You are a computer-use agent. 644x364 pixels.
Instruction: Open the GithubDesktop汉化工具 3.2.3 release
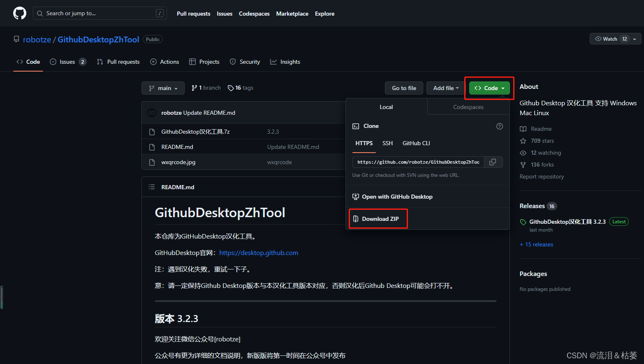pos(568,222)
